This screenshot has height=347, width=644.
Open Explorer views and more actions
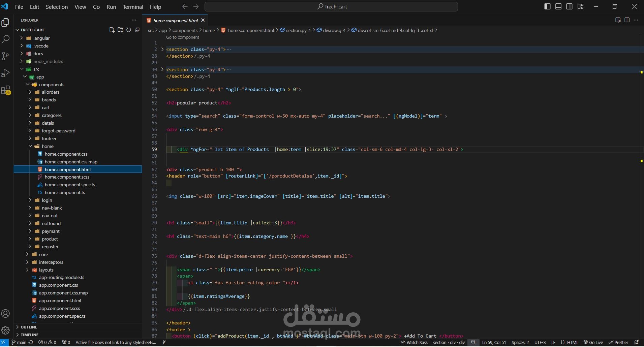(134, 20)
